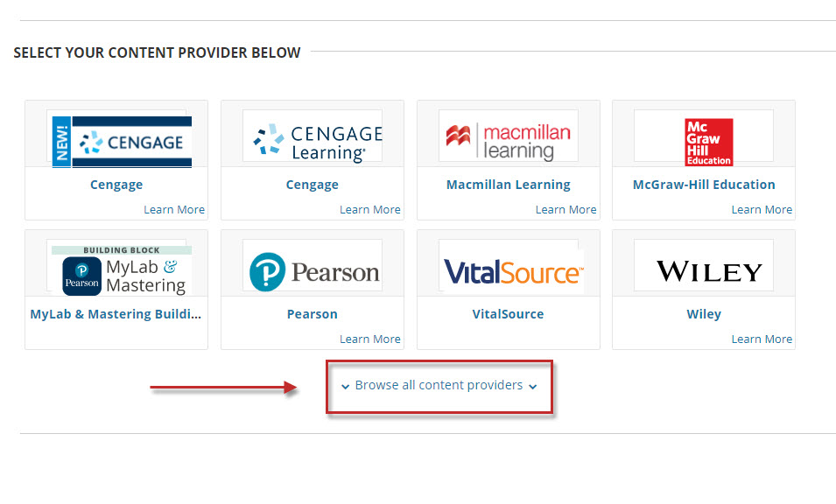Viewport: 836px width, 504px height.
Task: Select the Pearson provider name link
Action: [313, 314]
